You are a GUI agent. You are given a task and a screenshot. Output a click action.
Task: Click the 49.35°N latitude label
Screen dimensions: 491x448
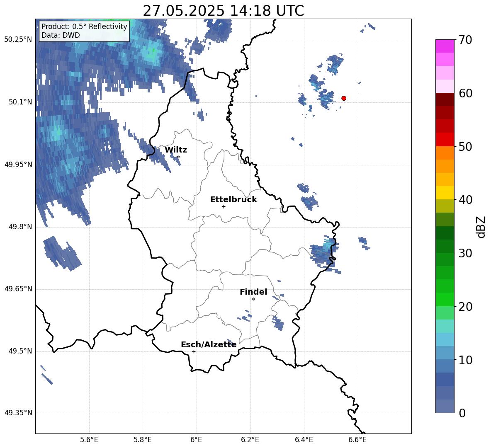(18, 413)
